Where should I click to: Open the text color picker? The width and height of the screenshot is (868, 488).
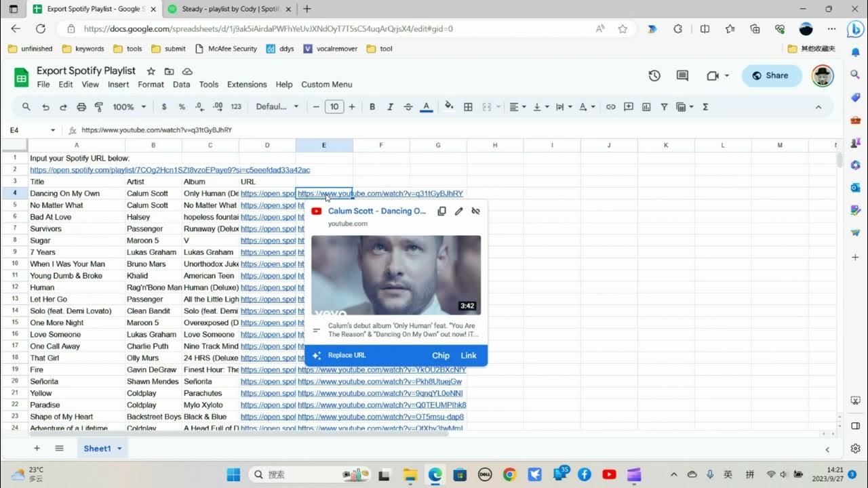pos(427,107)
